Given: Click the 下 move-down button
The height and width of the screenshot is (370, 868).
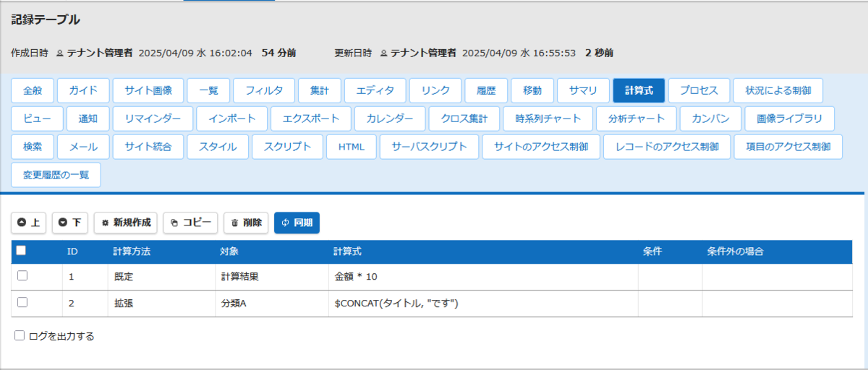Looking at the screenshot, I should coord(69,223).
